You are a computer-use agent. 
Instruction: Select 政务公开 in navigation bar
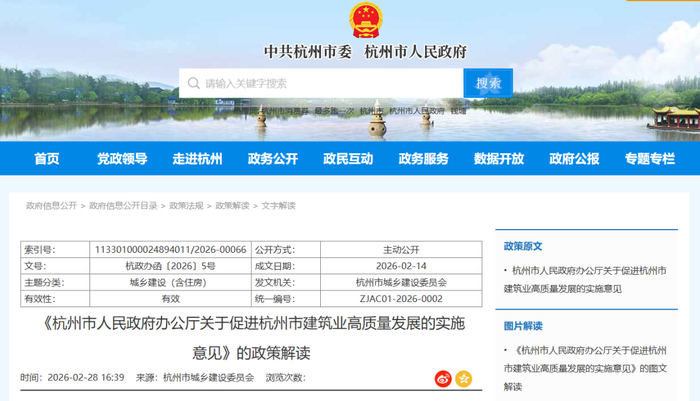click(273, 158)
